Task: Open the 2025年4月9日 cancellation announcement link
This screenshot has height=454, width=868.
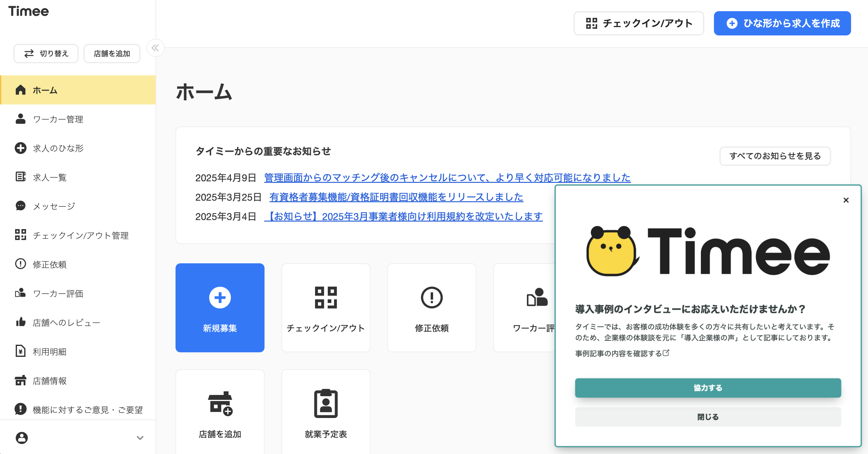Action: [447, 178]
